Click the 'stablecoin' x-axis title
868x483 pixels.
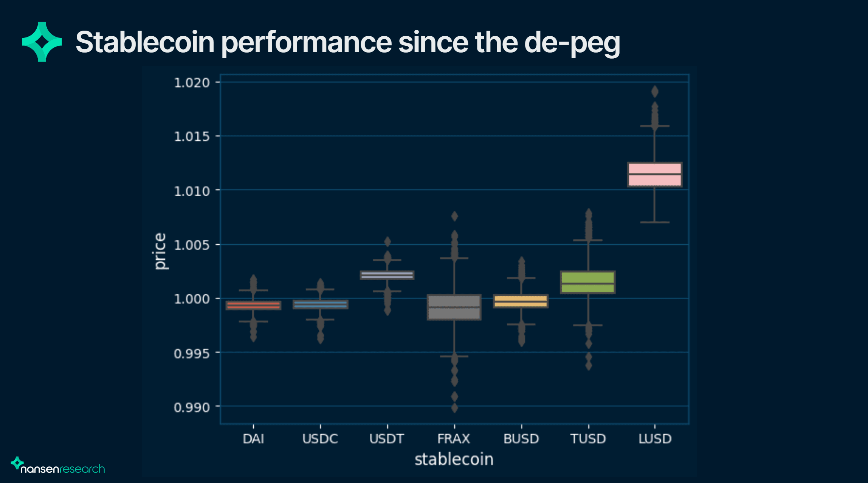[454, 459]
